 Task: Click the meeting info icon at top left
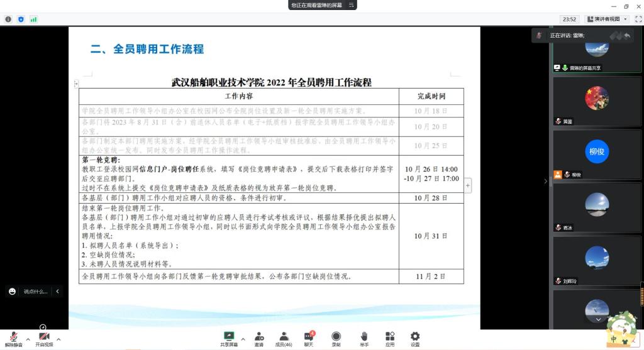click(8, 19)
